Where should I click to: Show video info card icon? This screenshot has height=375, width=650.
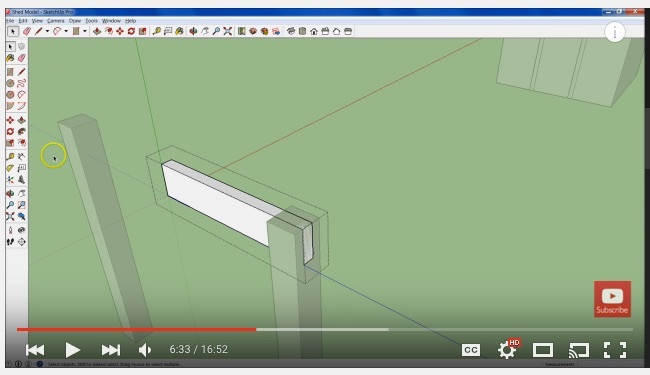[615, 32]
